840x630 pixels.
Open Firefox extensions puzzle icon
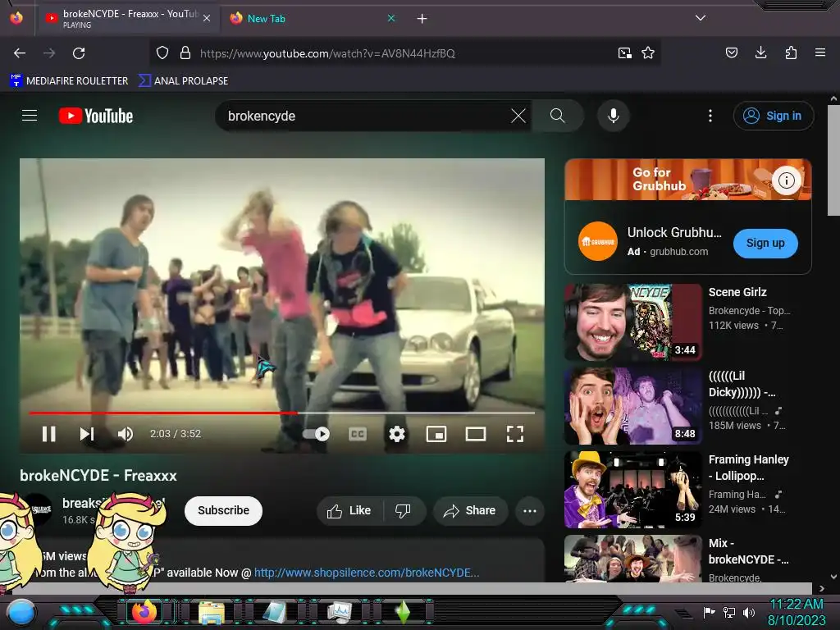pyautogui.click(x=791, y=52)
